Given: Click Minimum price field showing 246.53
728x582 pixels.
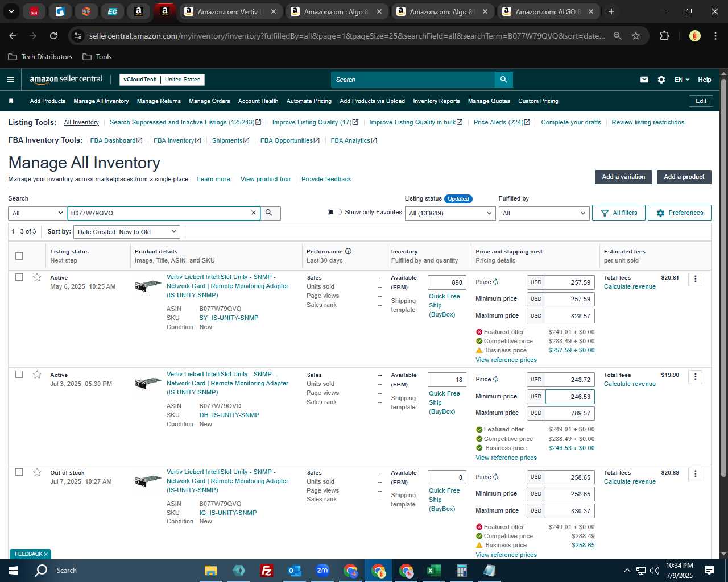Looking at the screenshot, I should pos(570,397).
